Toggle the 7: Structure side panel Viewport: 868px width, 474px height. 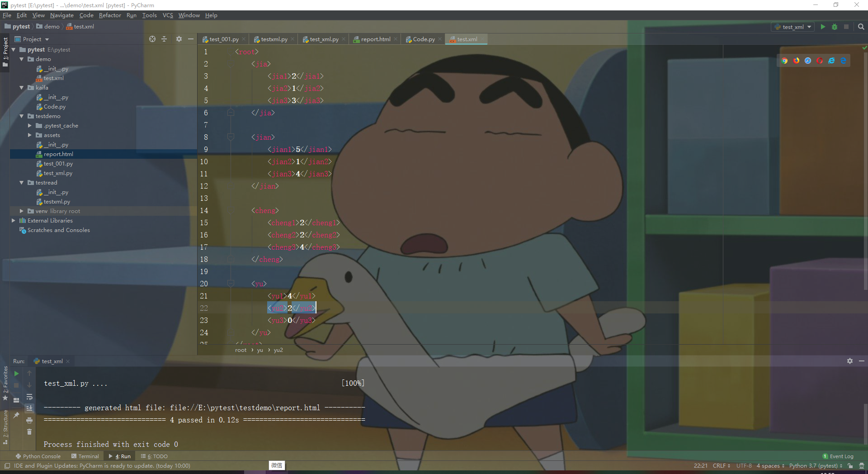[5, 427]
